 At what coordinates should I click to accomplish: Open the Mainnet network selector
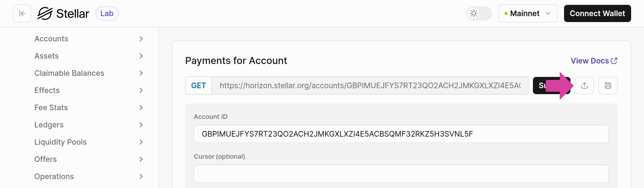[x=528, y=13]
